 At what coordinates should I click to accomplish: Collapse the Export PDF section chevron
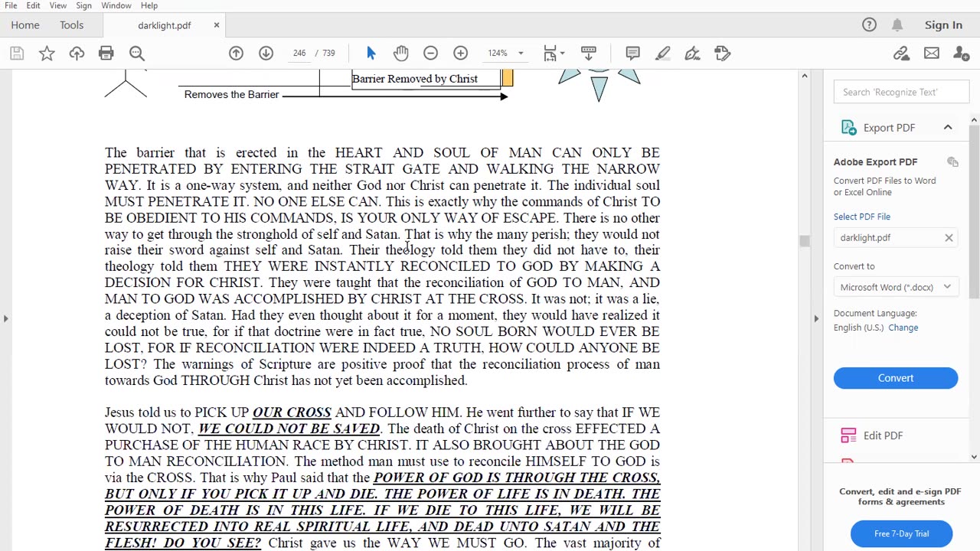pyautogui.click(x=948, y=128)
